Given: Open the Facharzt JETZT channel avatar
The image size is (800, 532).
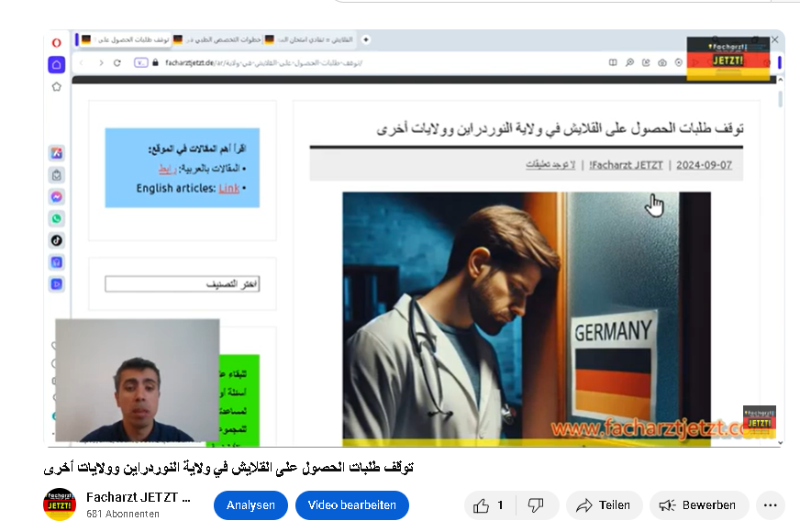Looking at the screenshot, I should tap(60, 504).
